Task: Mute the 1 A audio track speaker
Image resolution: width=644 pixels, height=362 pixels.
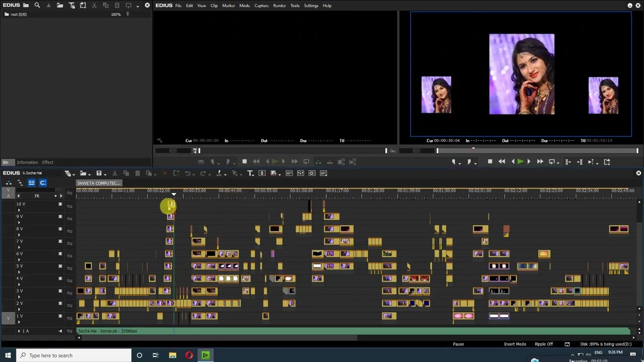Action: [60, 331]
